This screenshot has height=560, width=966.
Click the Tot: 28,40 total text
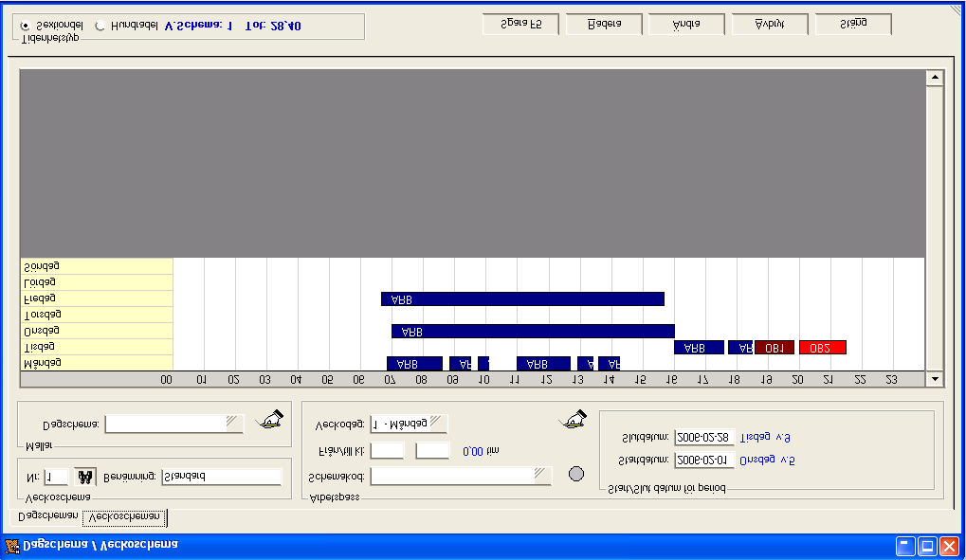tap(273, 26)
